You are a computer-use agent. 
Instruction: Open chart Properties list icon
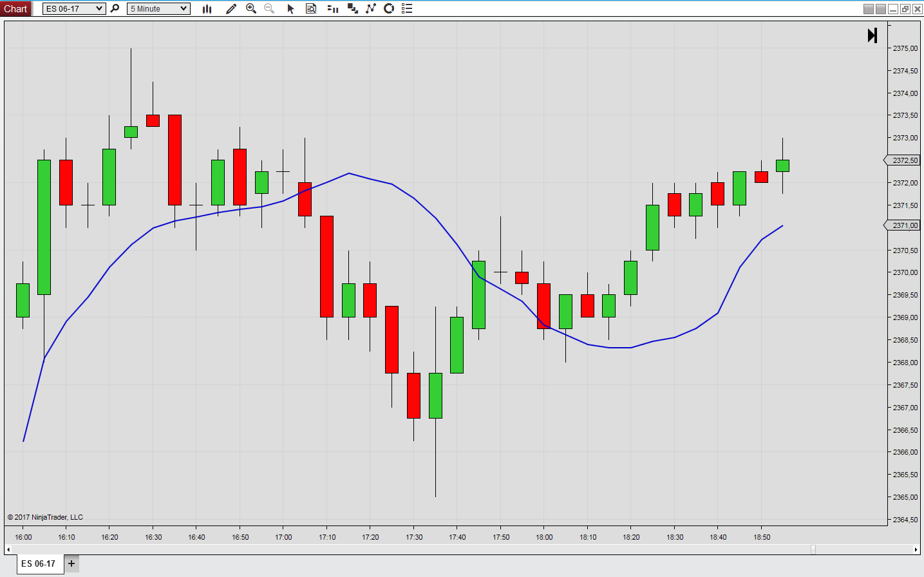407,8
